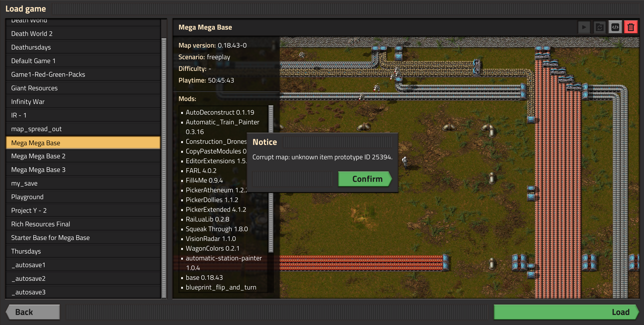Viewport: 644px width, 325px height.
Task: Select the Thursdays save
Action: point(83,251)
